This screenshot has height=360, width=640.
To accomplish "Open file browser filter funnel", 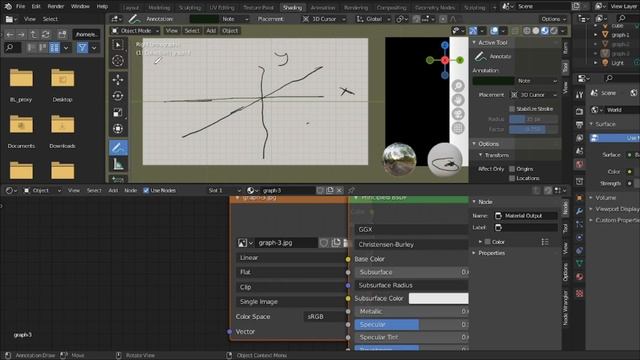I will [82, 48].
